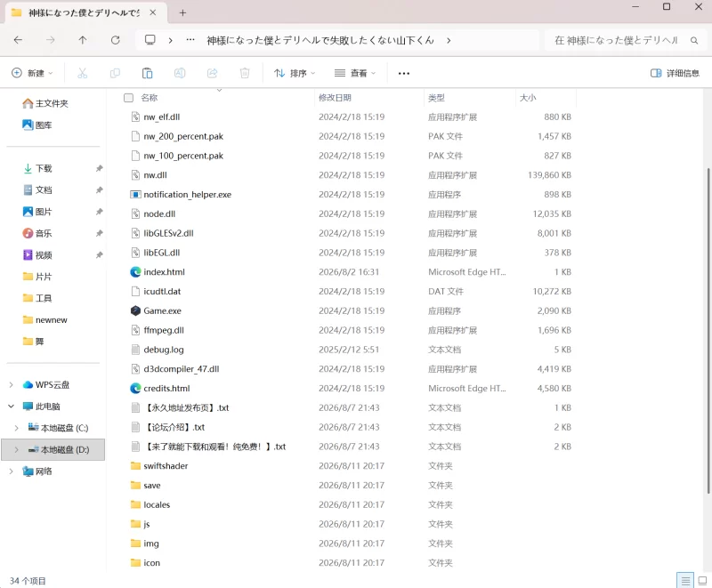Click chevron after the folder name in address bar

pyautogui.click(x=449, y=40)
